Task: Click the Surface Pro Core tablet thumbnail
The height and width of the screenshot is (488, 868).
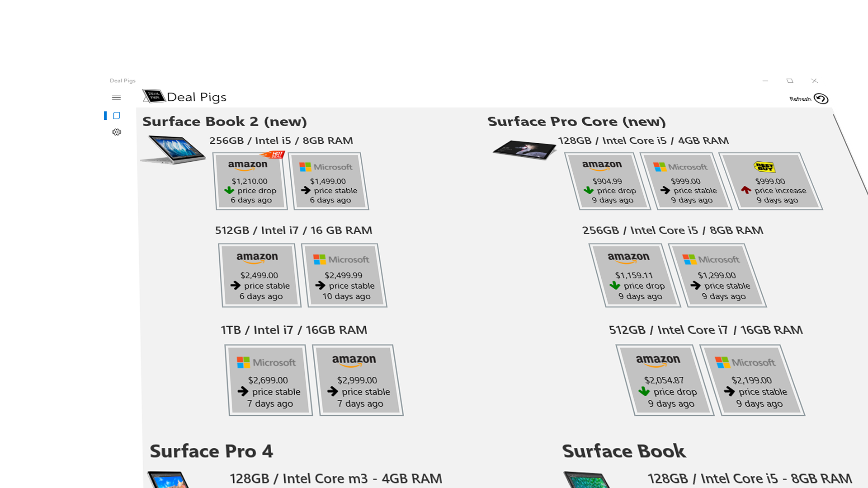Action: click(524, 149)
